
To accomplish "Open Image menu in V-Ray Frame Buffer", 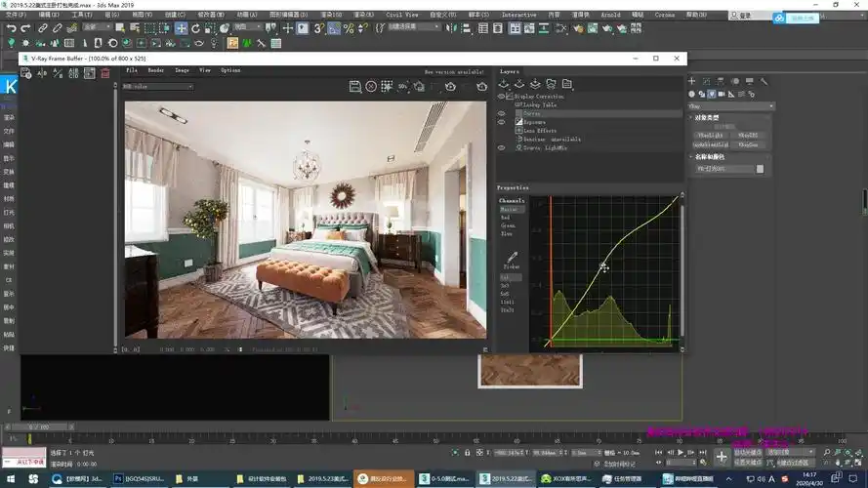I will (183, 70).
